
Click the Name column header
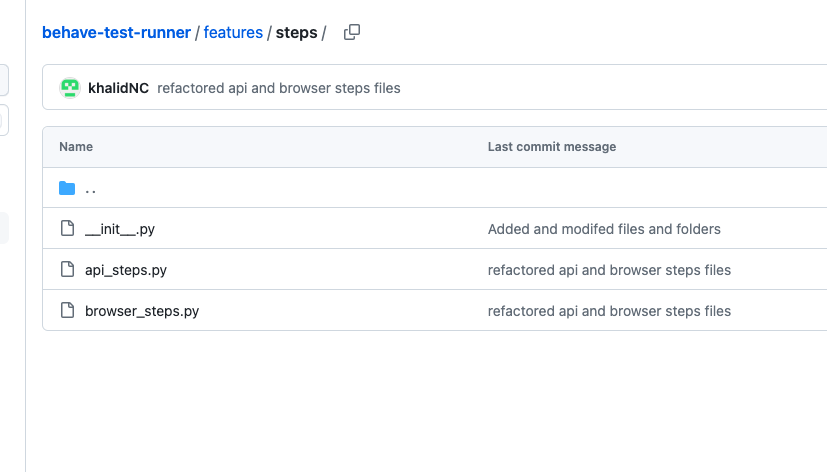tap(76, 147)
